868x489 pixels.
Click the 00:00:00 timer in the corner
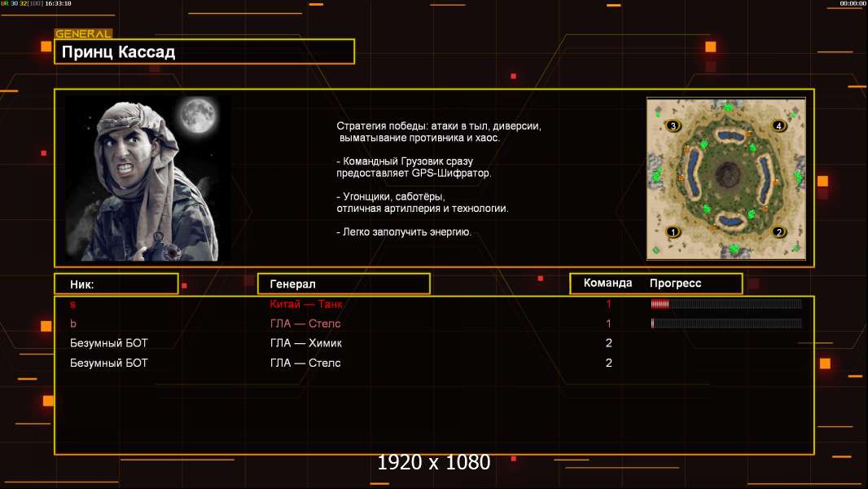click(853, 3)
